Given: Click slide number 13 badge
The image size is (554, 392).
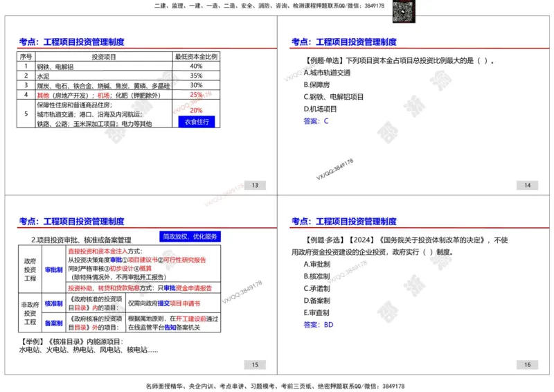Looking at the screenshot, I should click(255, 185).
